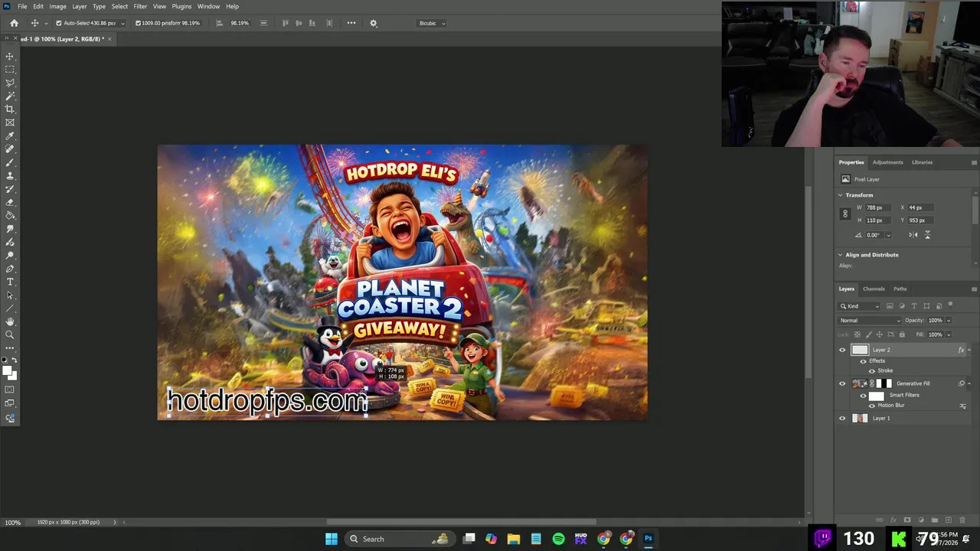Toggle Motion Blur filter visibility
The width and height of the screenshot is (980, 551).
pos(871,406)
